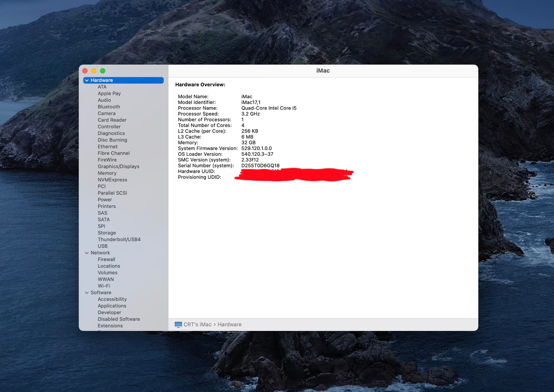Select Ethernet in the hardware list
The image size is (554, 392).
coord(108,147)
